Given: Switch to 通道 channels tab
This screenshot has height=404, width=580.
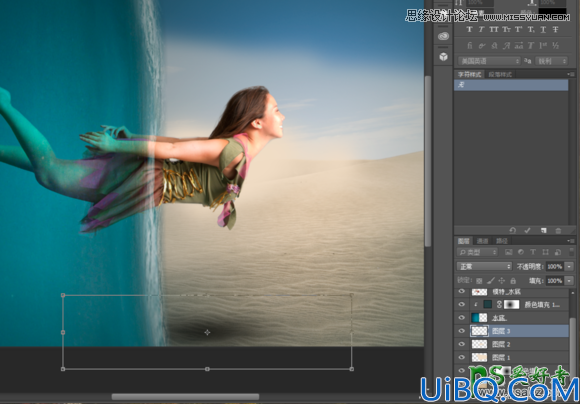Looking at the screenshot, I should click(482, 241).
